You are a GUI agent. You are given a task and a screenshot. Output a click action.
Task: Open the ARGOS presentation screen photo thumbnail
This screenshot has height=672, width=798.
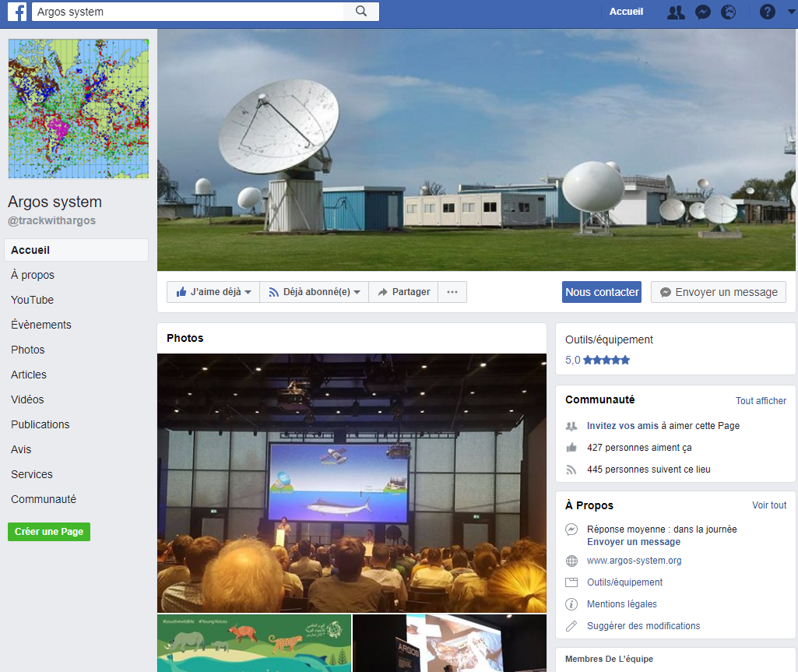point(449,643)
